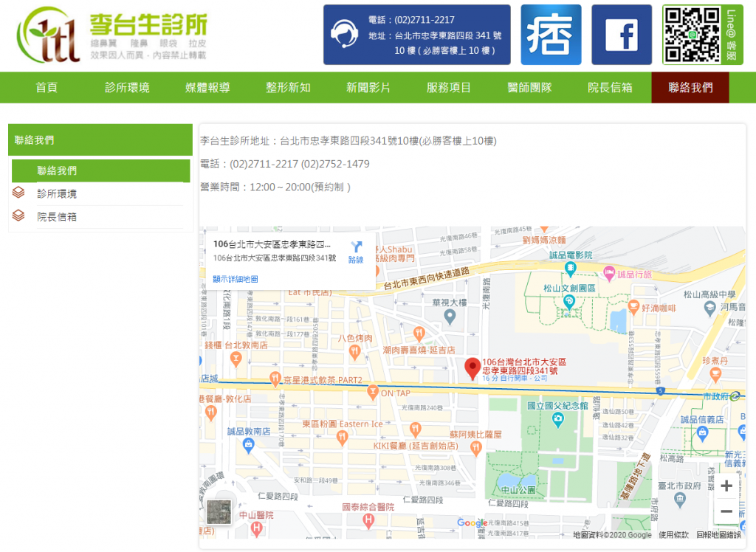Click 回報地圖錯誤 link
The image size is (756, 552).
(x=718, y=534)
